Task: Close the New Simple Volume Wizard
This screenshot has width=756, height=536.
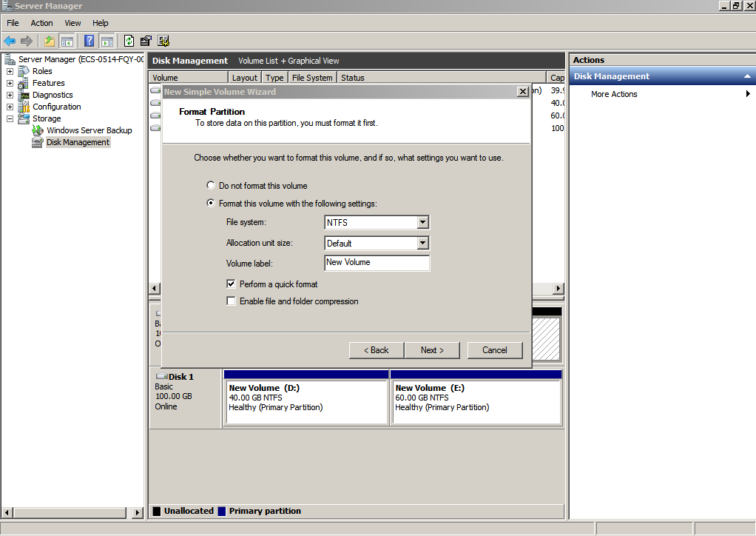Action: point(523,92)
